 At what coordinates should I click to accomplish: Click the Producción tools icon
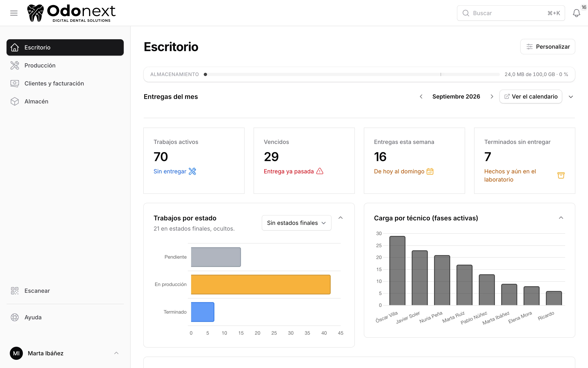(x=14, y=65)
